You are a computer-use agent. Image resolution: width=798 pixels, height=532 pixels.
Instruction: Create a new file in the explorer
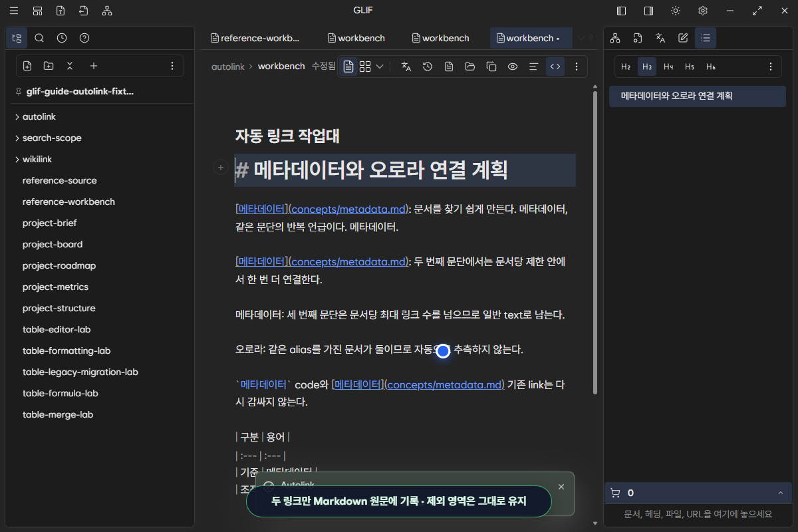pos(27,66)
